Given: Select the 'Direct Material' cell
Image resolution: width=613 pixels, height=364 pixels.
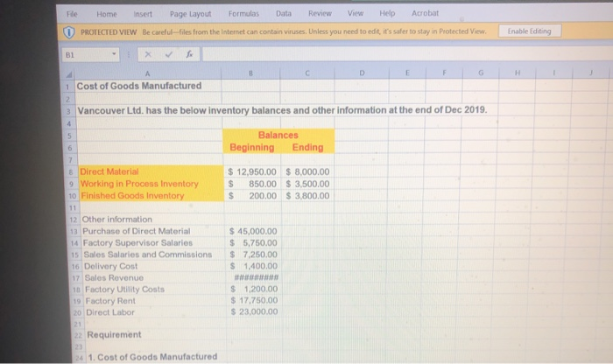Looking at the screenshot, I should point(151,171).
